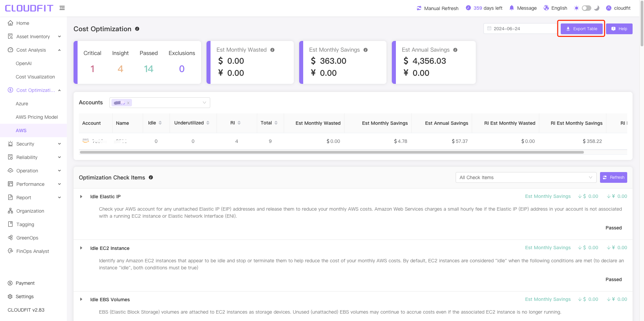Open OpenAI under Cost Analysis

(x=24, y=63)
